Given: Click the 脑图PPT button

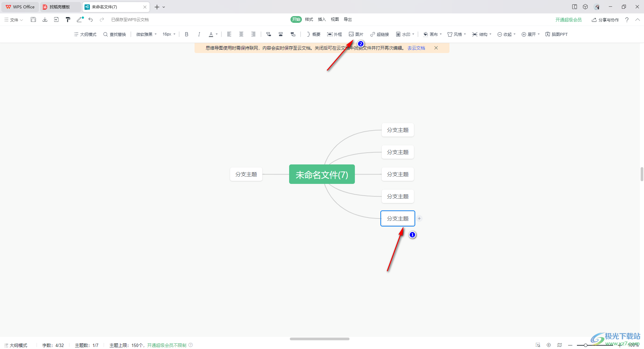Looking at the screenshot, I should [556, 34].
